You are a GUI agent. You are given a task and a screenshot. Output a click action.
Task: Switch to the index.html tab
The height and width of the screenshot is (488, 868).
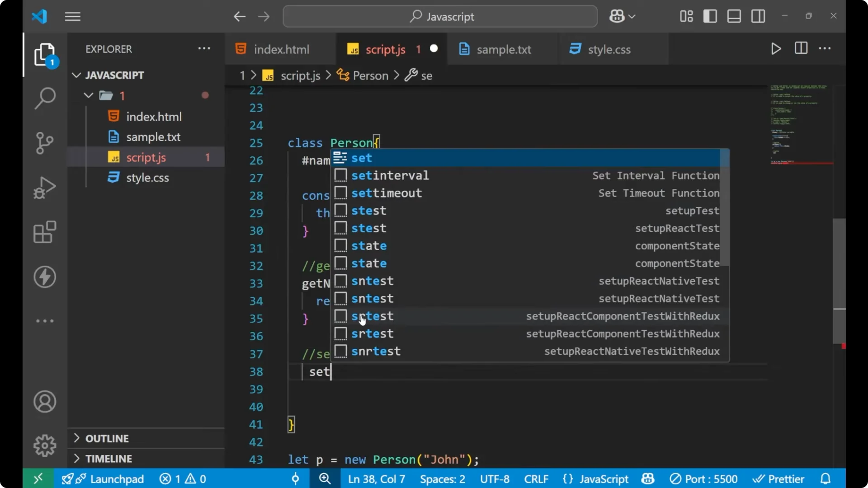tap(280, 49)
